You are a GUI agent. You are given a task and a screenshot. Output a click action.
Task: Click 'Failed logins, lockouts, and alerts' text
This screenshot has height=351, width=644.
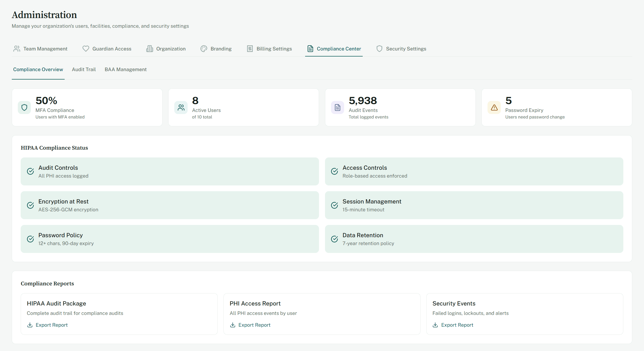(x=470, y=313)
